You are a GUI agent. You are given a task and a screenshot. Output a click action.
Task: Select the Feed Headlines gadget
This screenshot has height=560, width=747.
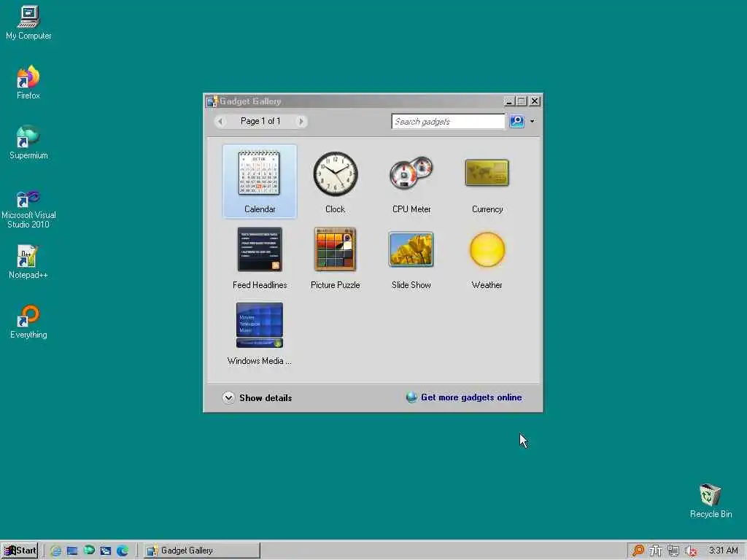(260, 257)
